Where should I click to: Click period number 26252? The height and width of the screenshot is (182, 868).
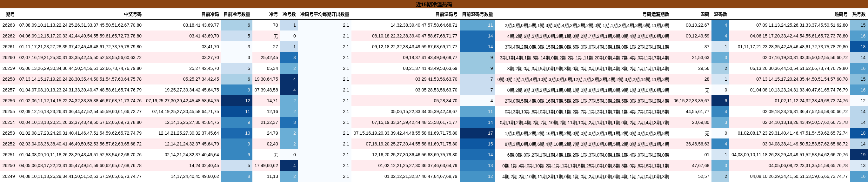(x=9, y=144)
